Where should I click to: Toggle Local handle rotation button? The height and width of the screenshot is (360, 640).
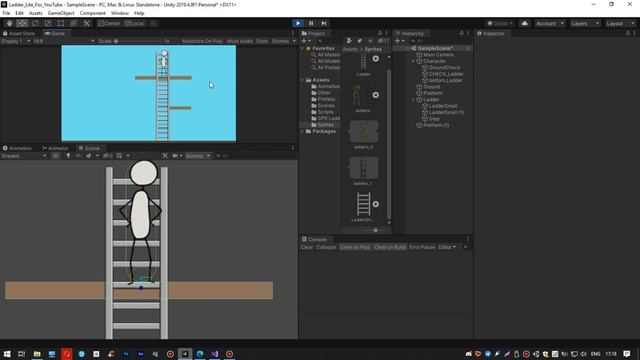pyautogui.click(x=134, y=23)
